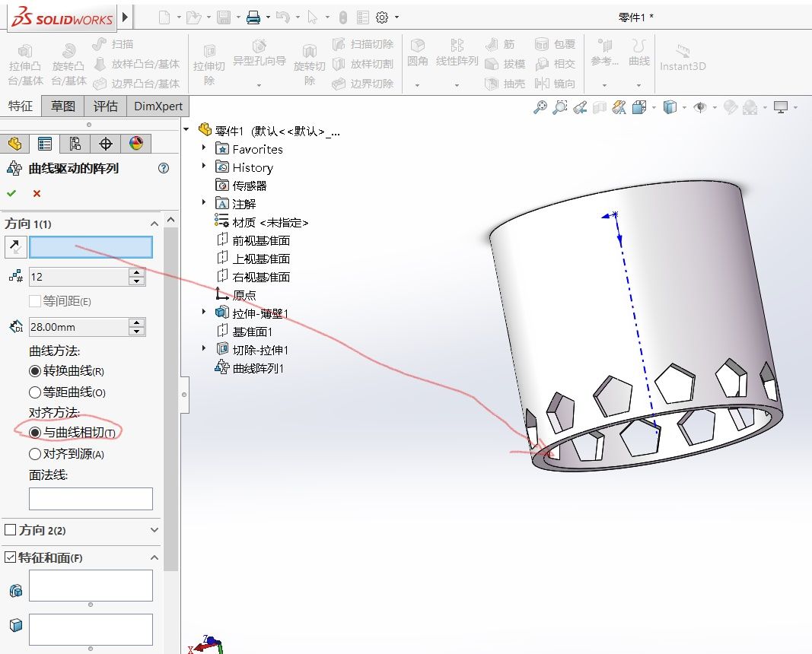Click the Edit Appearance icon in view toolbar
This screenshot has height=654, width=812.
(730, 107)
